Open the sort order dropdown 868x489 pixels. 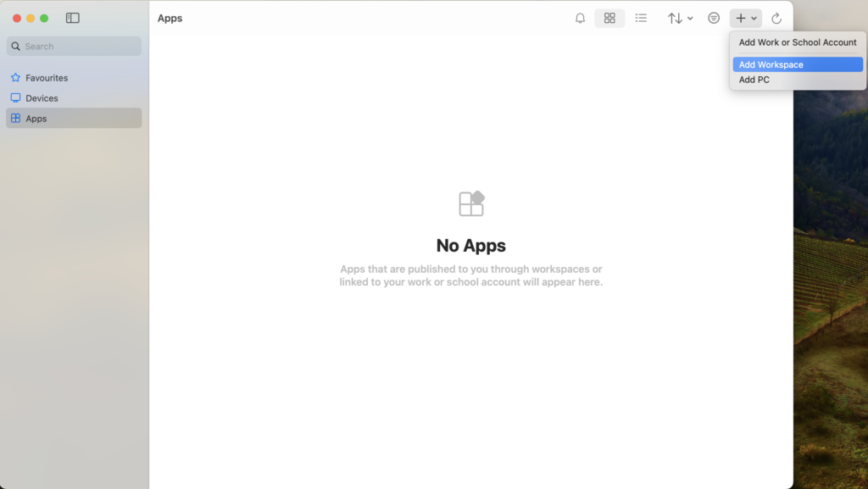click(680, 19)
